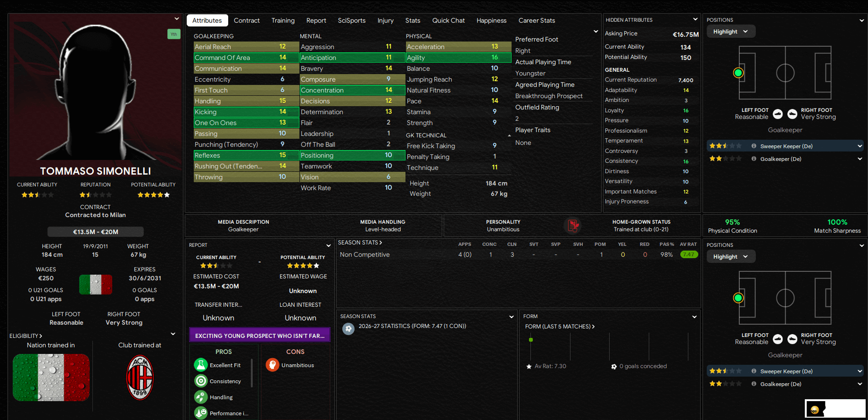Switch to the Contract tab
The image size is (868, 420).
[x=247, y=20]
